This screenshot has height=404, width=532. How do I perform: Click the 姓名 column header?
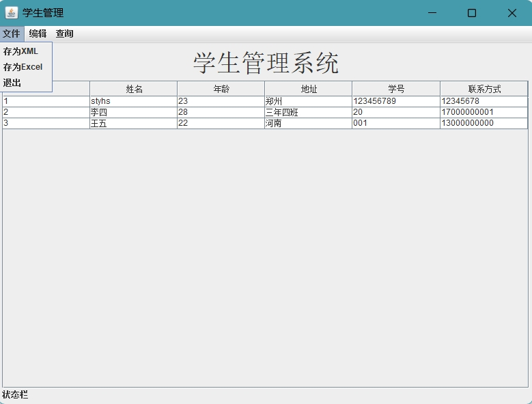[x=134, y=89]
